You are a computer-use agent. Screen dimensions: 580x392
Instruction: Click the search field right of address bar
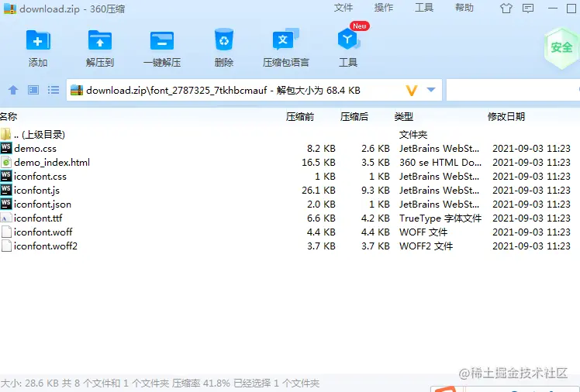pos(513,90)
